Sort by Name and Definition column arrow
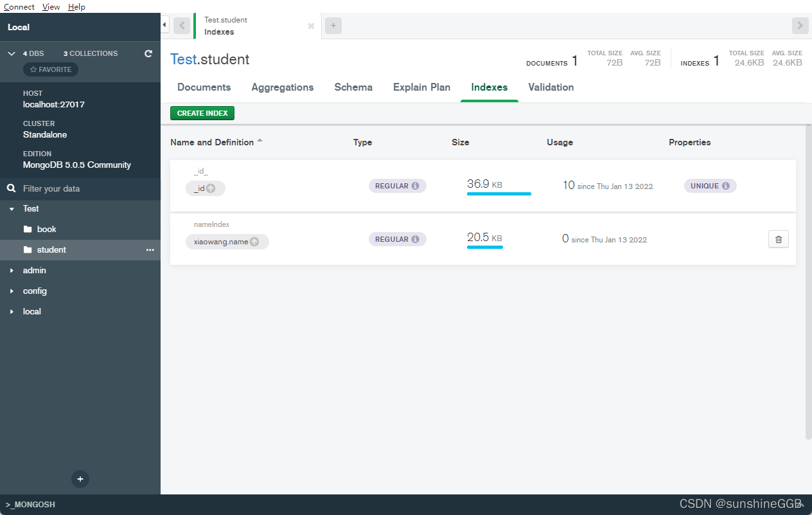The image size is (812, 515). click(260, 140)
